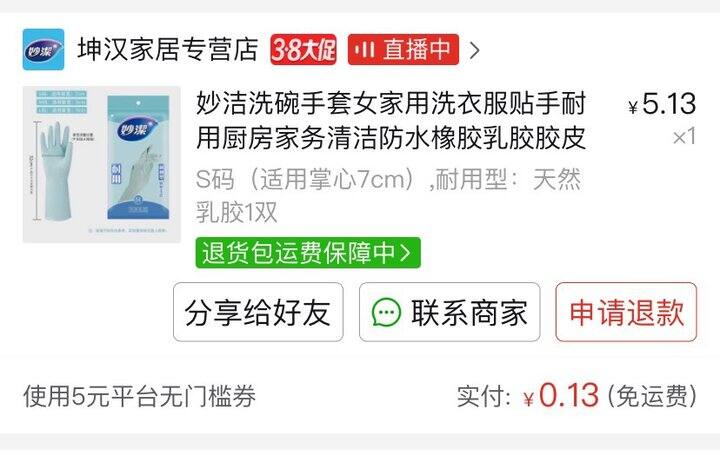
Task: Tap the live bars icon in 直播中
Action: tap(365, 50)
